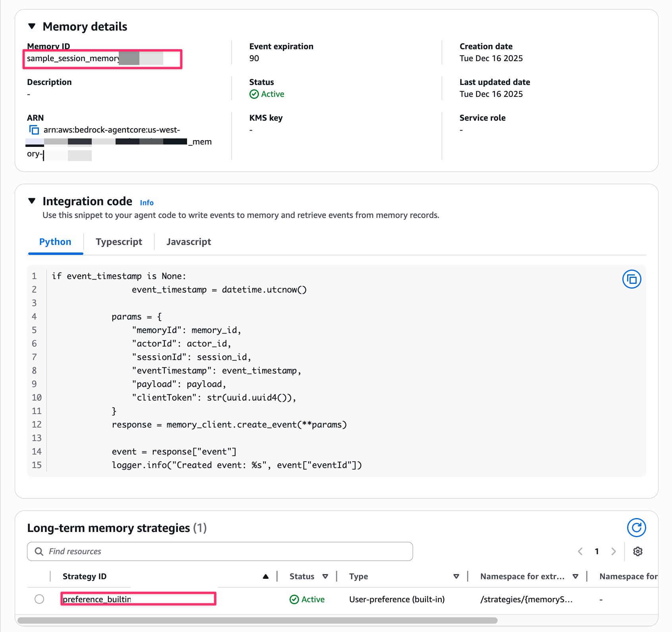672x632 pixels.
Task: Collapse the Memory details section
Action: pos(32,27)
